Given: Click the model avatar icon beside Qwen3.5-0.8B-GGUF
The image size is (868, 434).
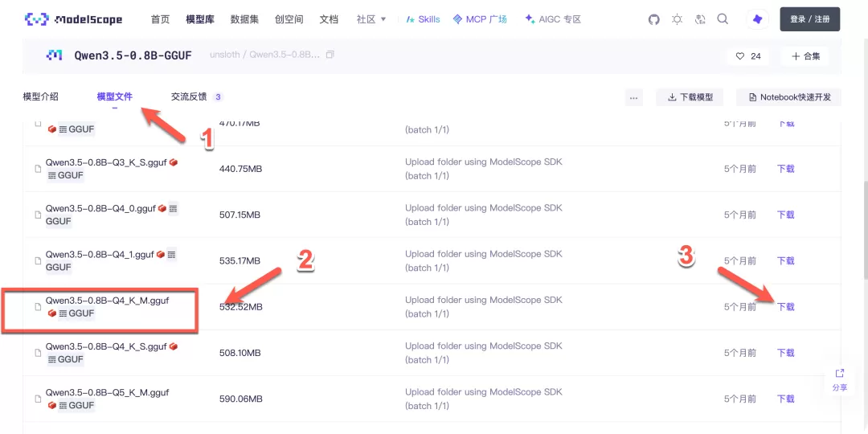Looking at the screenshot, I should [x=55, y=55].
